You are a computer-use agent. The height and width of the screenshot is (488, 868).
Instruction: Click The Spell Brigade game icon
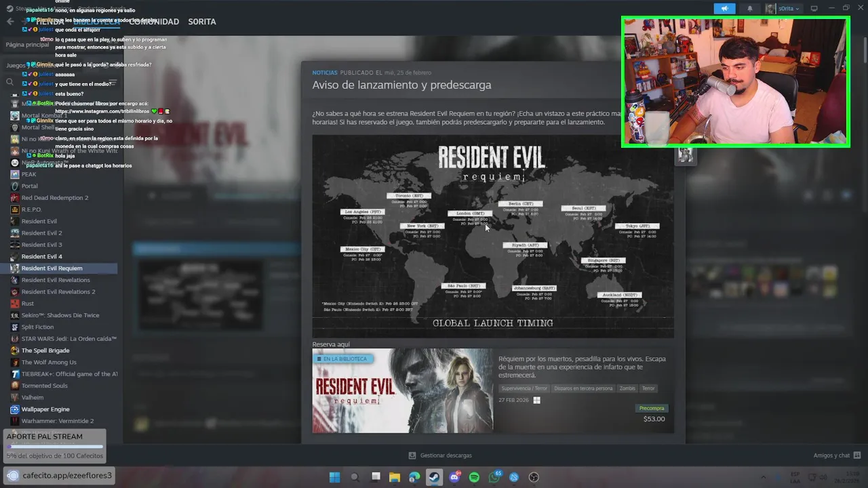(15, 350)
